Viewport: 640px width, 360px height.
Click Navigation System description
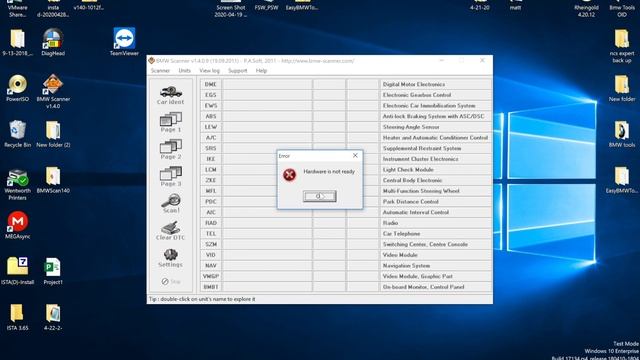(406, 265)
